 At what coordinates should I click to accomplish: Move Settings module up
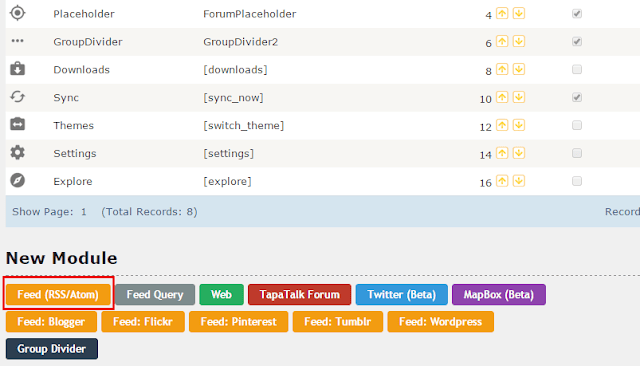[x=502, y=153]
